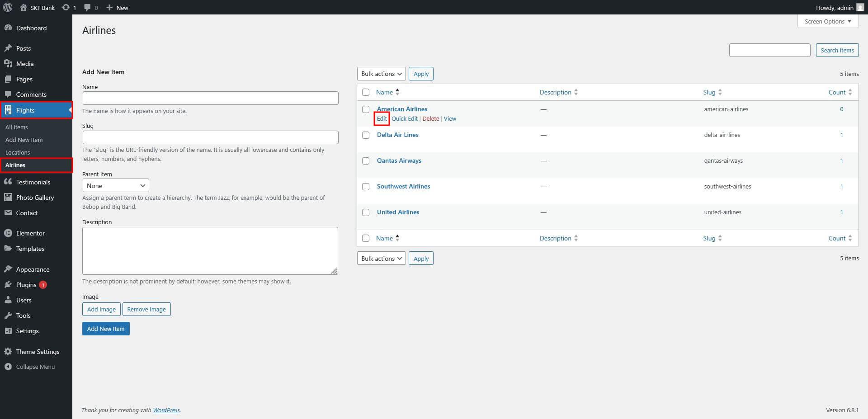Click the Photo Gallery icon
Viewport: 868px width, 419px height.
point(8,197)
